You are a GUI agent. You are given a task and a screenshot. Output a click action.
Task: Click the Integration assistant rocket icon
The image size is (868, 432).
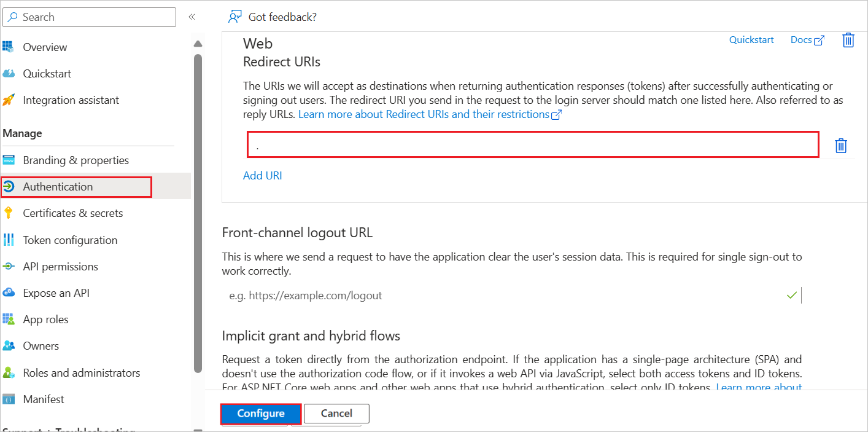8,100
